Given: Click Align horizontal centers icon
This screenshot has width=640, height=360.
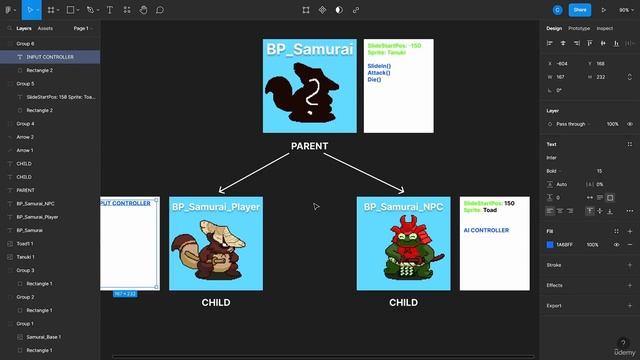Looking at the screenshot, I should [x=563, y=43].
